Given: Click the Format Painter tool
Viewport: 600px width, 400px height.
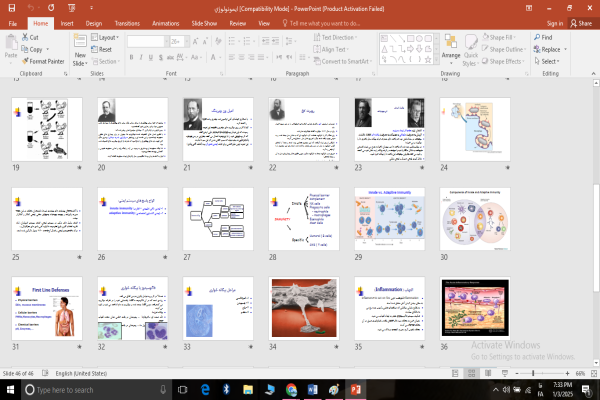Looking at the screenshot, I should click(x=44, y=61).
